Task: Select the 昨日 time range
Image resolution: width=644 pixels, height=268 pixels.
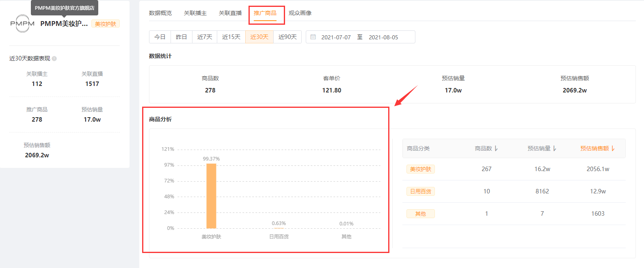Action: (x=182, y=37)
